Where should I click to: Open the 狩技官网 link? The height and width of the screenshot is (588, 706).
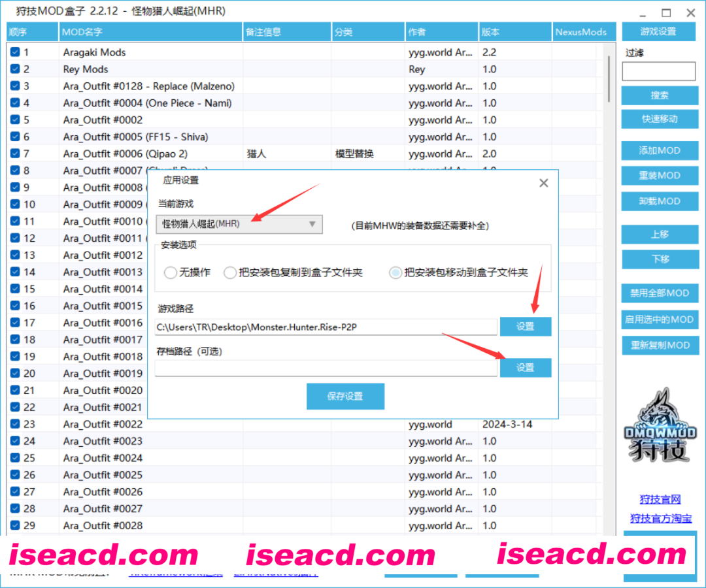pyautogui.click(x=660, y=499)
